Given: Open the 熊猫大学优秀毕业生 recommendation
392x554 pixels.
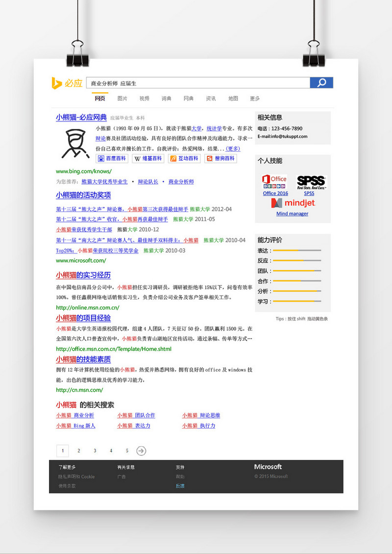Looking at the screenshot, I should (104, 181).
